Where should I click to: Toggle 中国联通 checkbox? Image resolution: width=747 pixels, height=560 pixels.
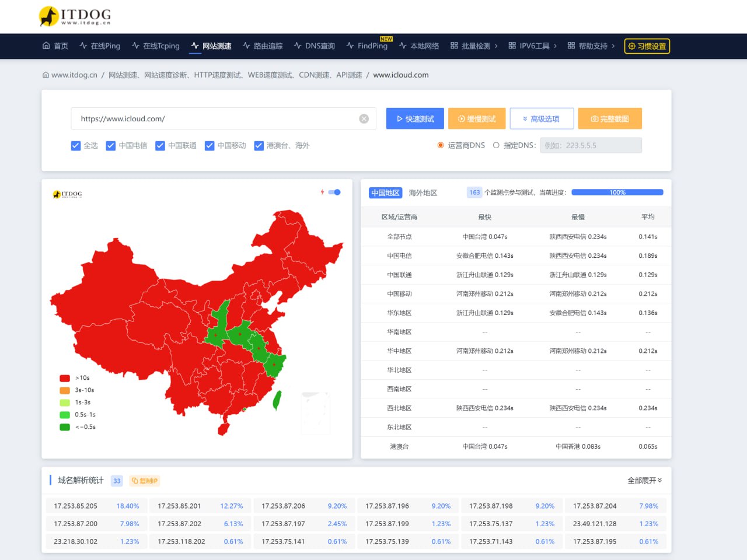pos(160,146)
